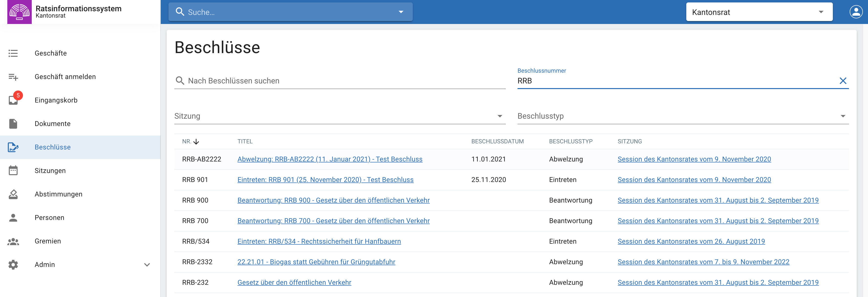
Task: Click the Gremien group icon
Action: [13, 241]
